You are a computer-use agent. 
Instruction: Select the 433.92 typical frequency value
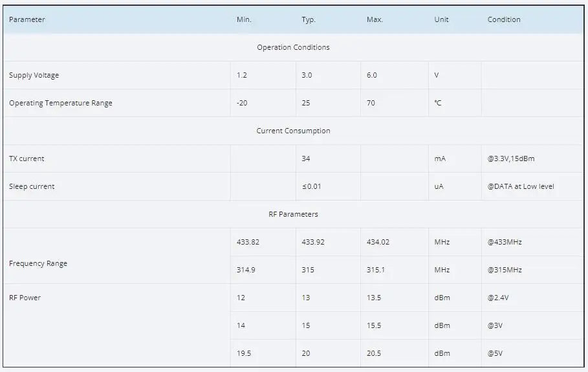(313, 242)
